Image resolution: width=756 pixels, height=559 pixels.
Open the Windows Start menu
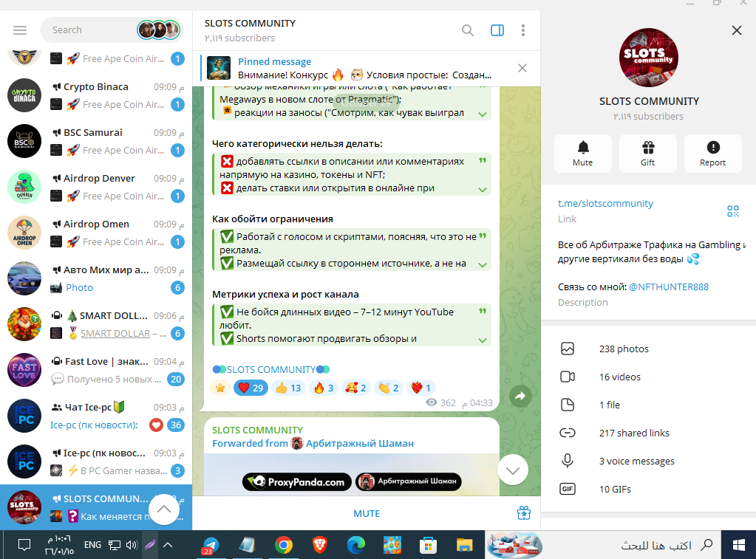pos(739,545)
